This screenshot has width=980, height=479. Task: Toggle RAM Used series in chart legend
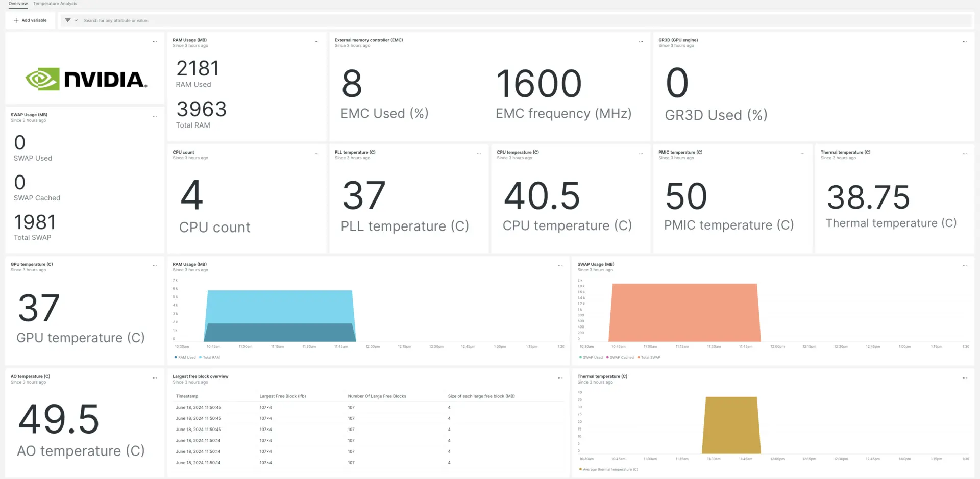[x=186, y=357]
